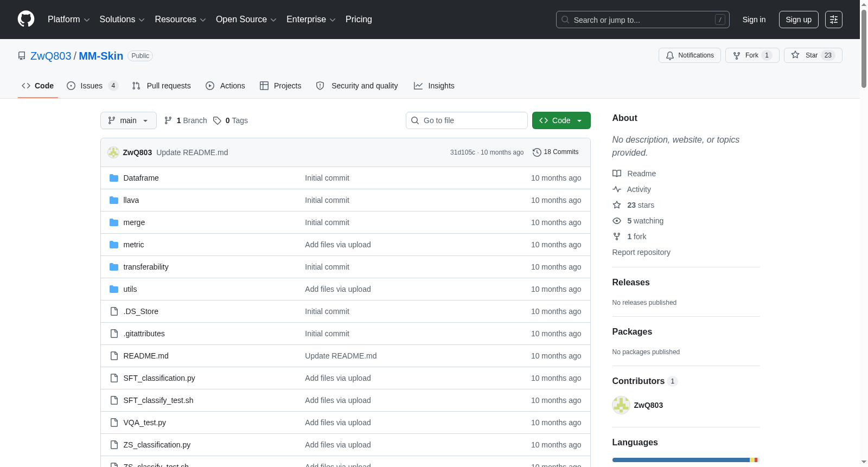This screenshot has height=467, width=868.
Task: Open the MM-Skin repository link
Action: [101, 56]
